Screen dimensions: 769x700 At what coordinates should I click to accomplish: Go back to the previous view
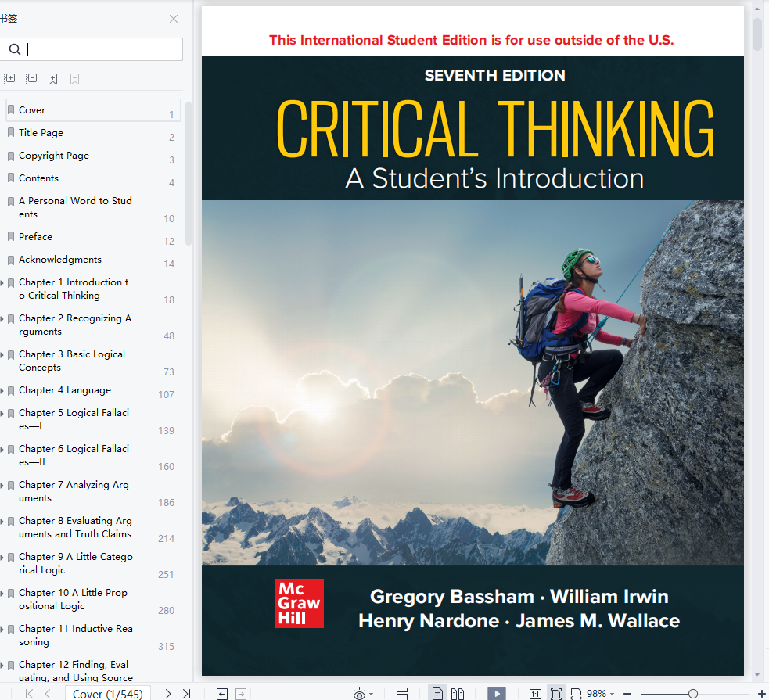click(x=222, y=694)
